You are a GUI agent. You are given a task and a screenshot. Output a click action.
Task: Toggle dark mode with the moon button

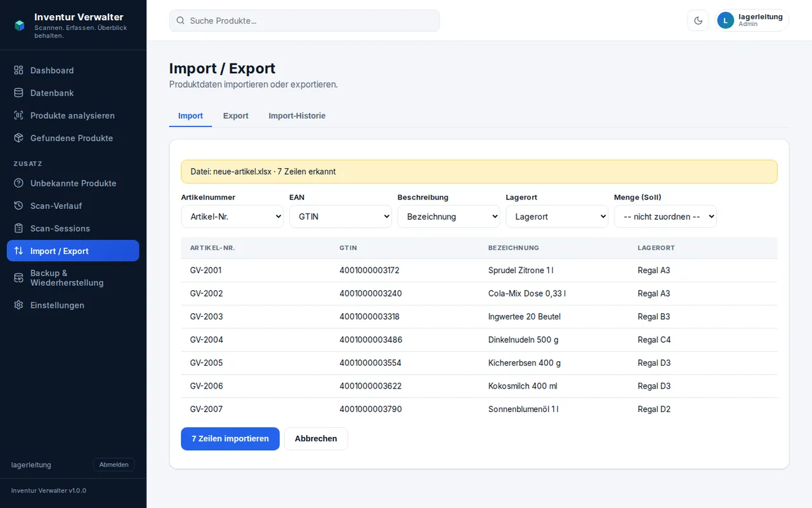tap(698, 20)
